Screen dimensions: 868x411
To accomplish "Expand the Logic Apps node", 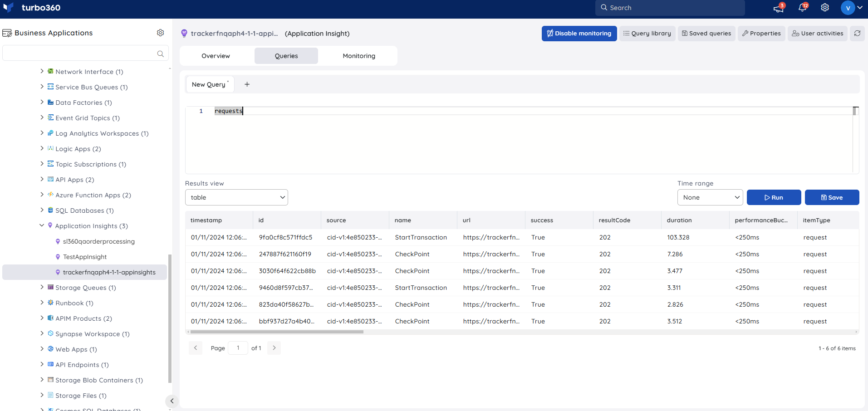I will 42,148.
